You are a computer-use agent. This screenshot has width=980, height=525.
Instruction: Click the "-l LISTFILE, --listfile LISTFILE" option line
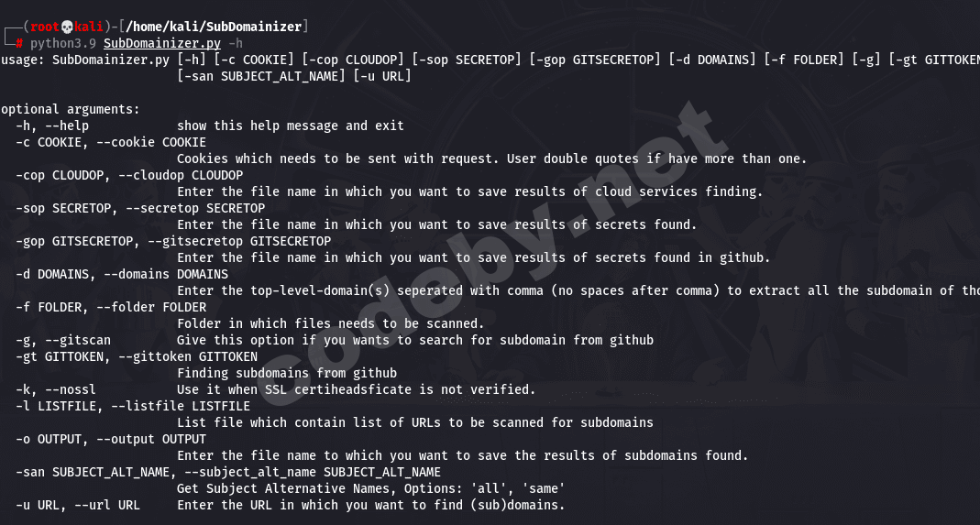[133, 406]
